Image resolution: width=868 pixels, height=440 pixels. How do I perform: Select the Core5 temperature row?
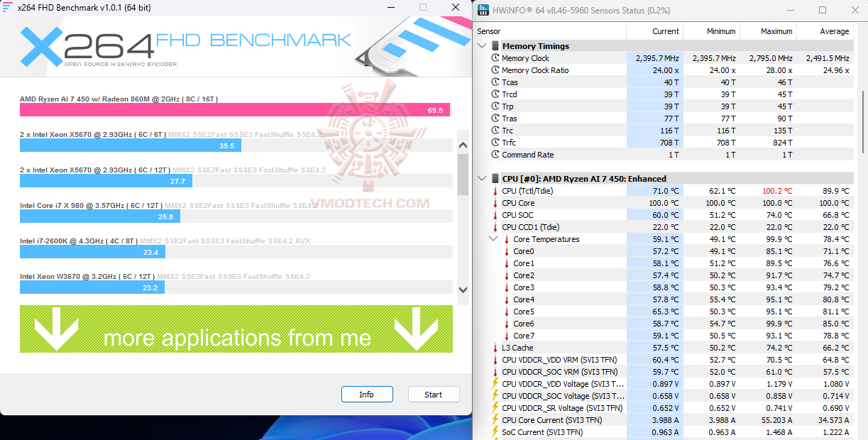pos(664,312)
